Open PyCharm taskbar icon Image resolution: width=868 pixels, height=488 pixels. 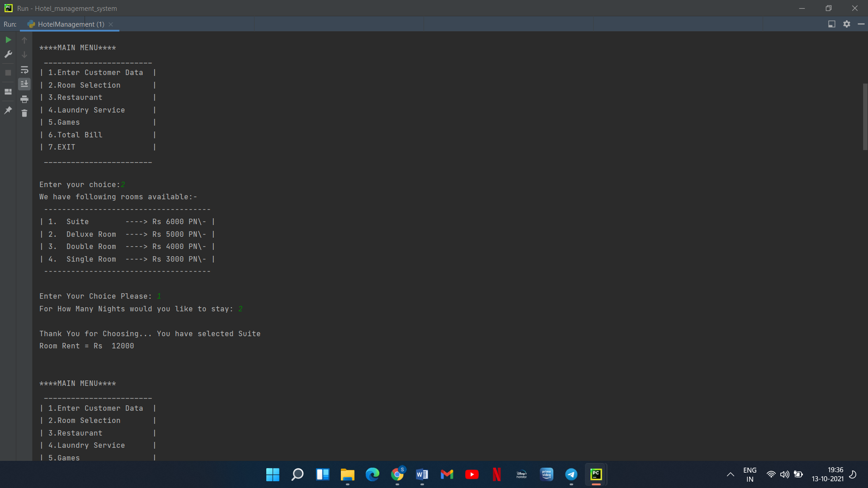tap(596, 474)
